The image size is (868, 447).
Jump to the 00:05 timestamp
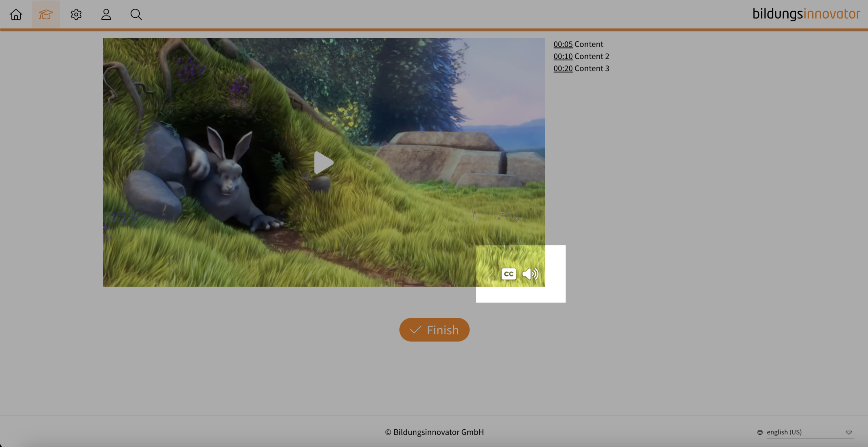point(563,44)
